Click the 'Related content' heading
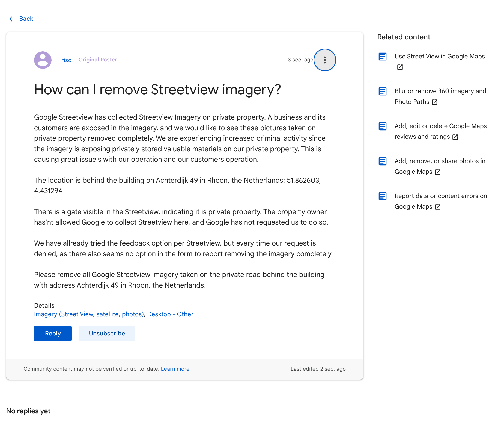This screenshot has height=422, width=504. click(x=404, y=37)
